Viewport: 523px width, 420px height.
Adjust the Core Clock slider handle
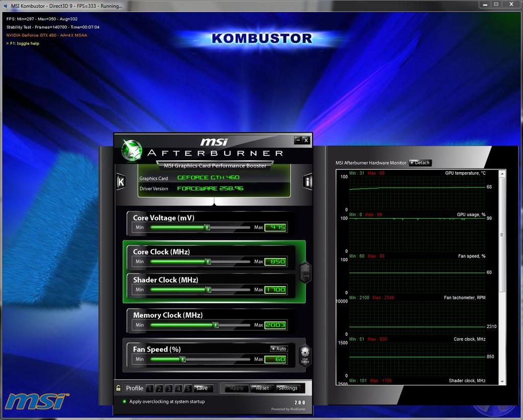coord(208,262)
